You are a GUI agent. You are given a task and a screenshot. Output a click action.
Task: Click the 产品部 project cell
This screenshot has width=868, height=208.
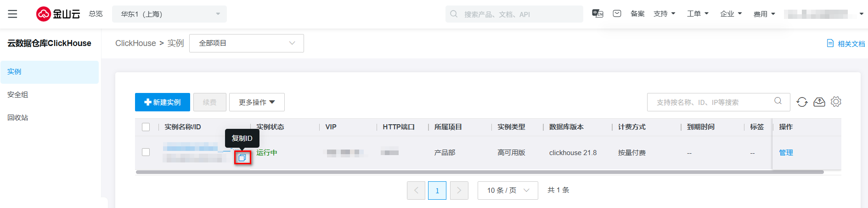tap(445, 152)
